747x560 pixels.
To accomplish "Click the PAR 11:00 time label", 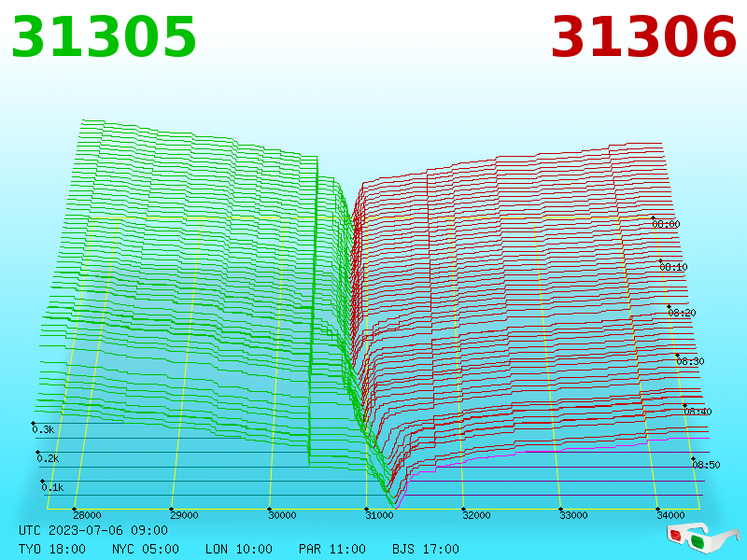I will coord(332,549).
